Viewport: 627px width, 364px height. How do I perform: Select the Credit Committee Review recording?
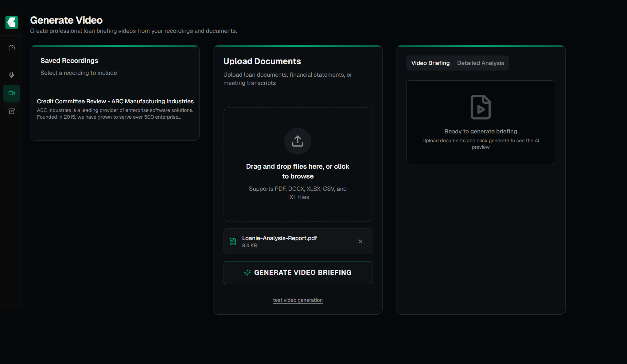pyautogui.click(x=115, y=102)
